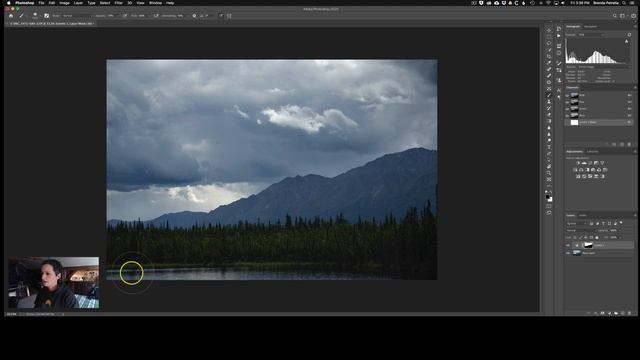640x360 pixels.
Task: Switch to the Navigator tab
Action: click(x=590, y=27)
